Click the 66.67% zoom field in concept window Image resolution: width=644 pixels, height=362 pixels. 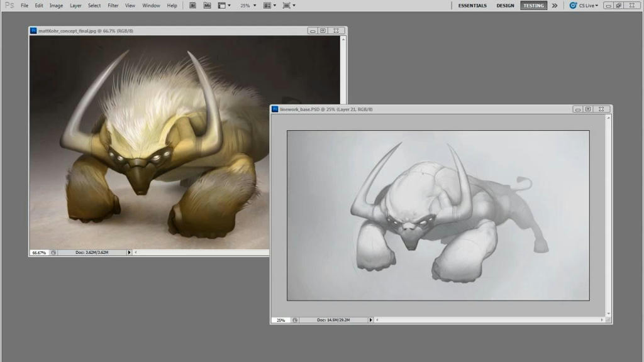[x=40, y=253]
